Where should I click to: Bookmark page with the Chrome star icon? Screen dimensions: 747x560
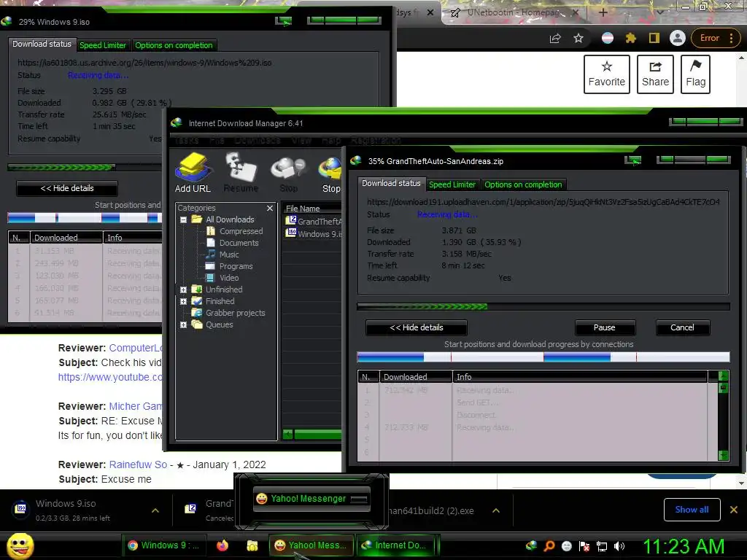tap(578, 38)
